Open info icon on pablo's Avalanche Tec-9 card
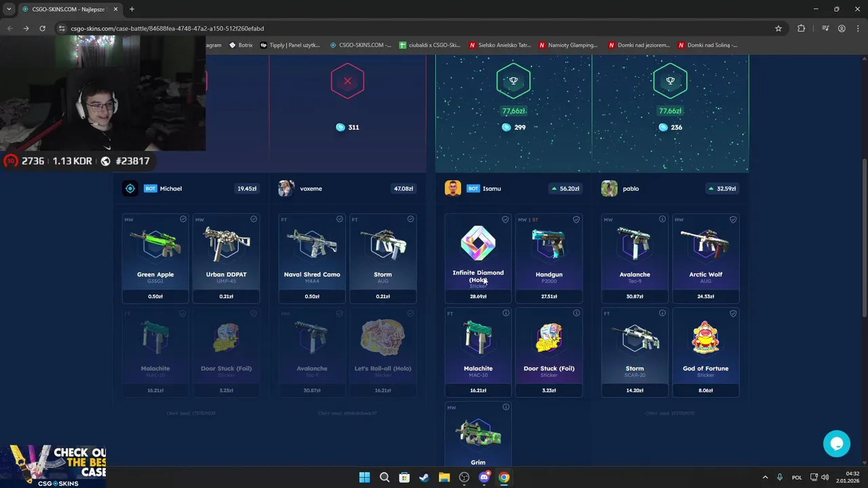This screenshot has height=488, width=868. click(663, 220)
